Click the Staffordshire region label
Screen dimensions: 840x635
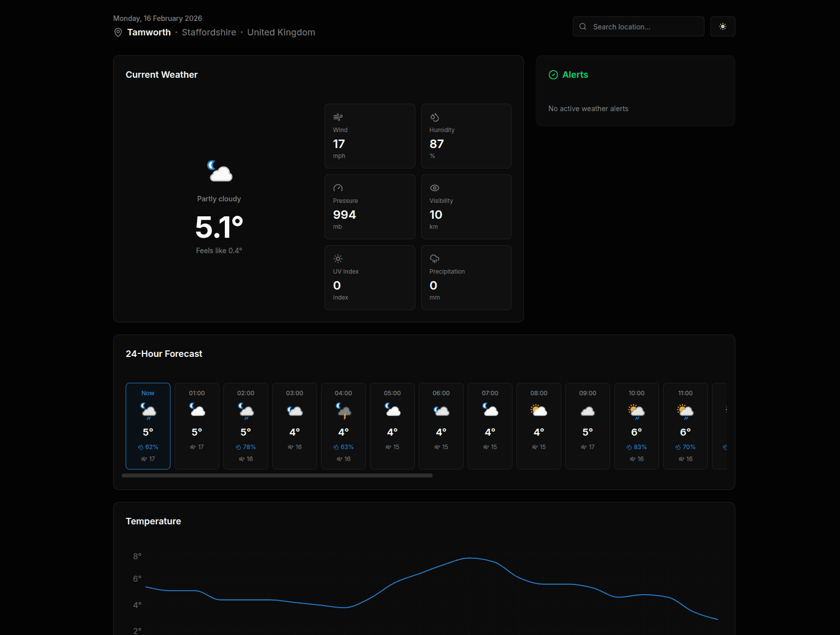(x=209, y=32)
